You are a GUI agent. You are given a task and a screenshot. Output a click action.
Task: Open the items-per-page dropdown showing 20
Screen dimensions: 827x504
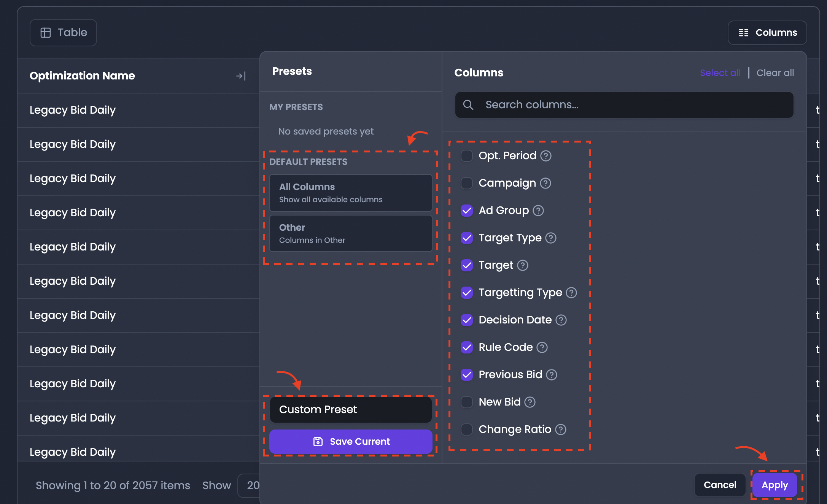pyautogui.click(x=249, y=485)
